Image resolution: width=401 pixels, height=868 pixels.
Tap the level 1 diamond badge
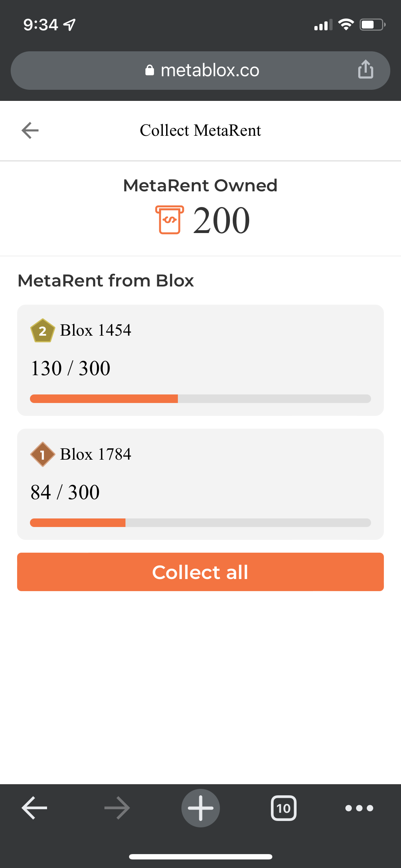point(42,454)
